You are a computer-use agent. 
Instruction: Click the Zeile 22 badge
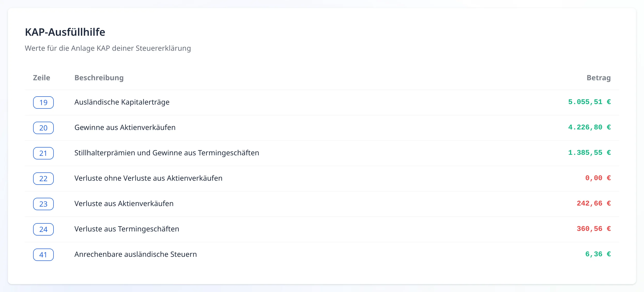[x=43, y=179]
